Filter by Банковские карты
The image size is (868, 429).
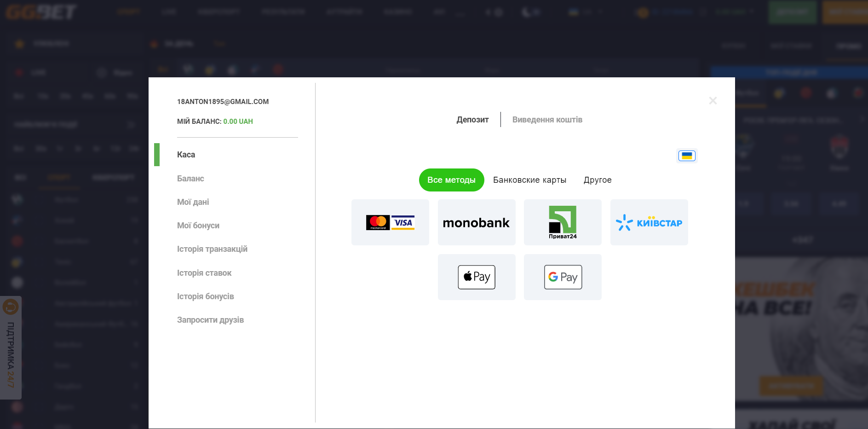[529, 180]
